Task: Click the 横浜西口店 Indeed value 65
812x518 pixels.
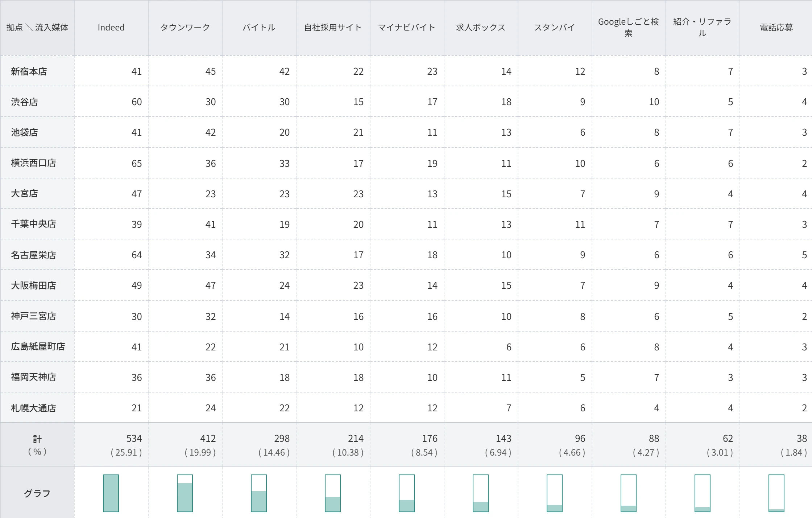Action: [x=137, y=164]
